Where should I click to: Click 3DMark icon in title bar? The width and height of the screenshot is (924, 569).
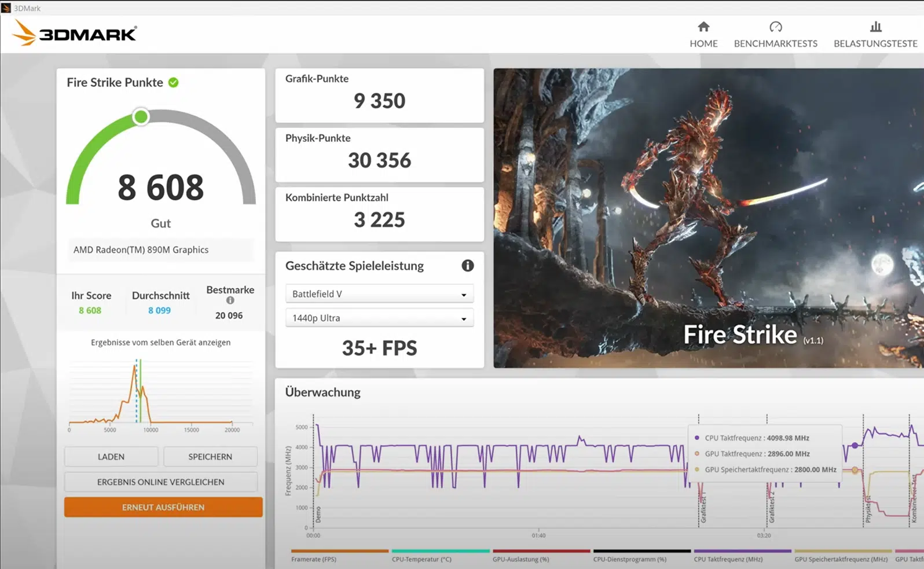coord(6,8)
